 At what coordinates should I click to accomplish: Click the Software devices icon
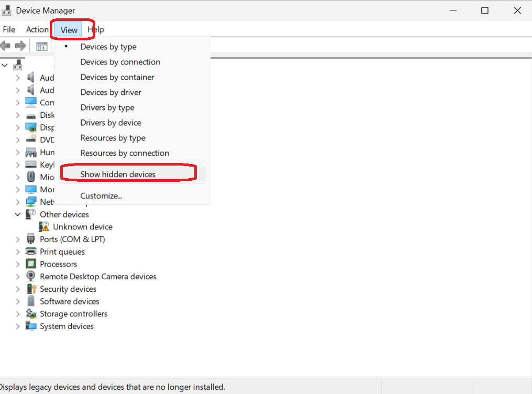pos(31,301)
